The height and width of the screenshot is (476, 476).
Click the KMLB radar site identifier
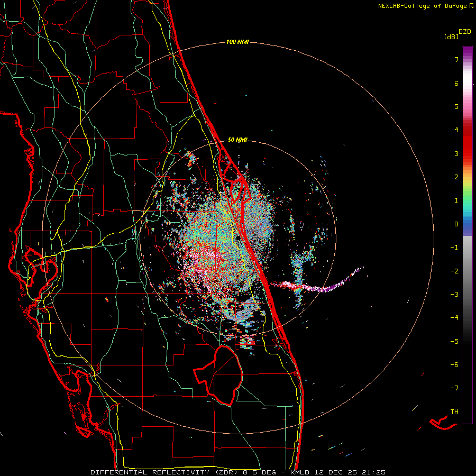pyautogui.click(x=300, y=472)
